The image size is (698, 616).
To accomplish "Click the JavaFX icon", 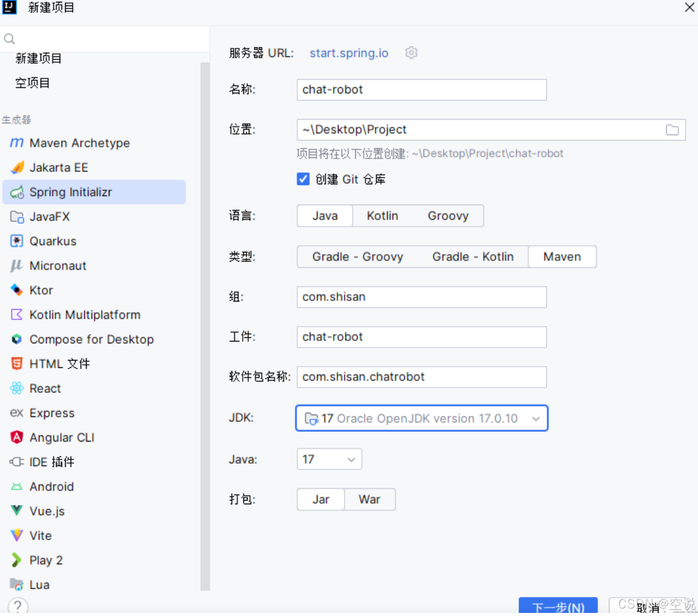I will pyautogui.click(x=17, y=217).
